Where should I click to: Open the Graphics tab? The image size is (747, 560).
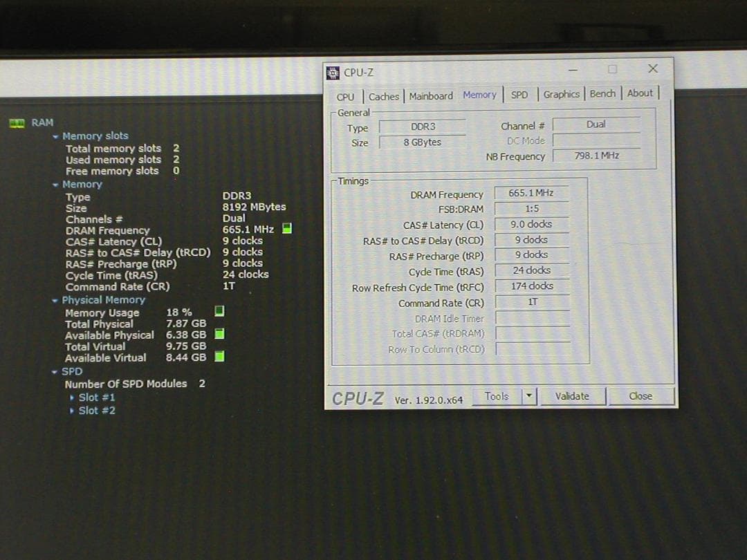tap(561, 94)
